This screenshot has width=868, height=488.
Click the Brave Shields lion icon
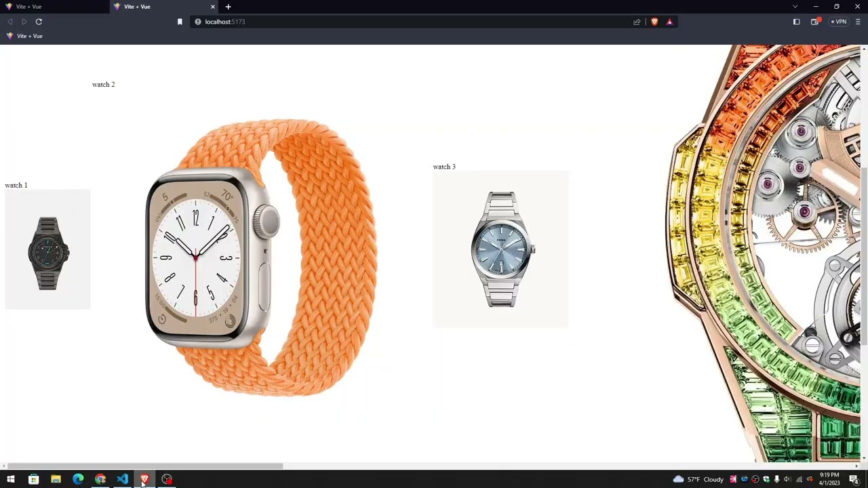point(654,22)
